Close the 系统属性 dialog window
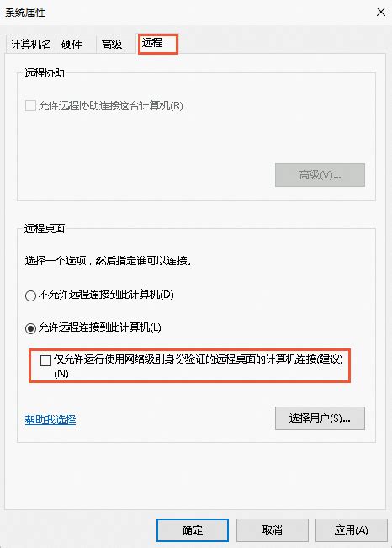Screen dimensions: 392x548 [x=381, y=12]
